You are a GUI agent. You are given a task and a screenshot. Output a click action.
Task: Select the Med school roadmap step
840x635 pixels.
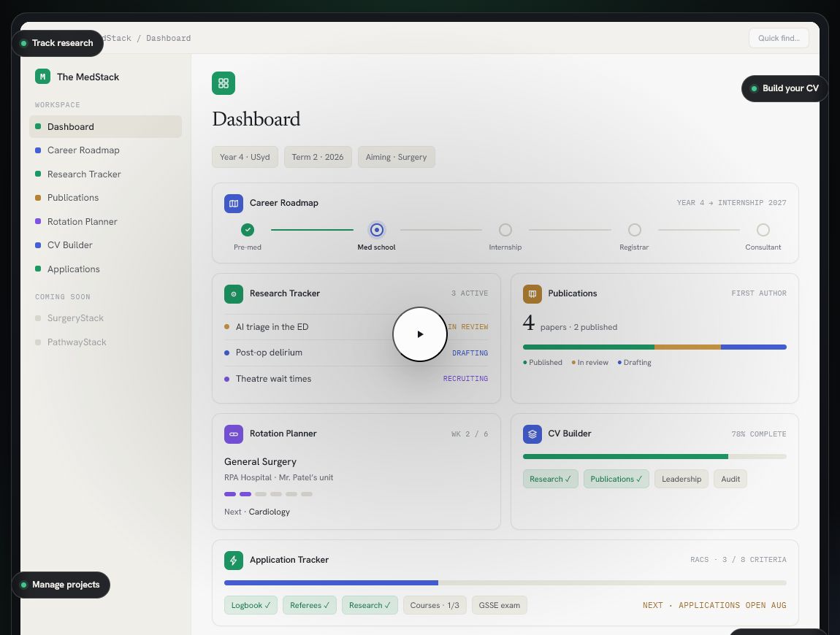(x=377, y=230)
